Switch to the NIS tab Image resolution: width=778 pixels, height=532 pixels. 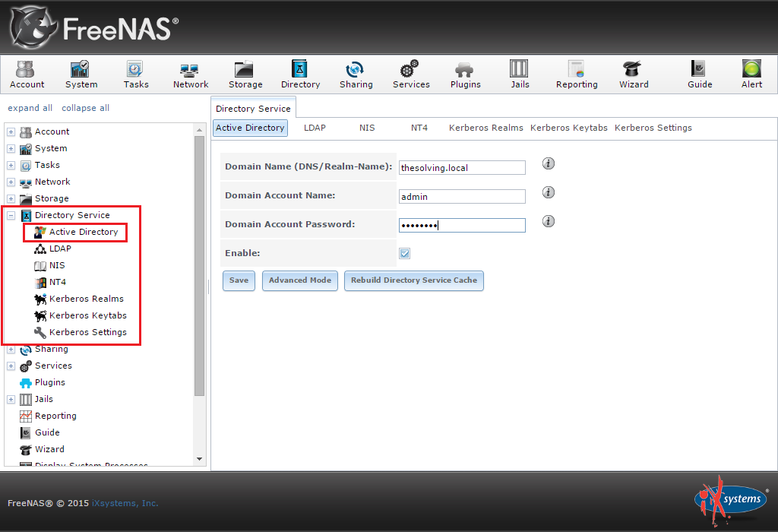pos(367,128)
